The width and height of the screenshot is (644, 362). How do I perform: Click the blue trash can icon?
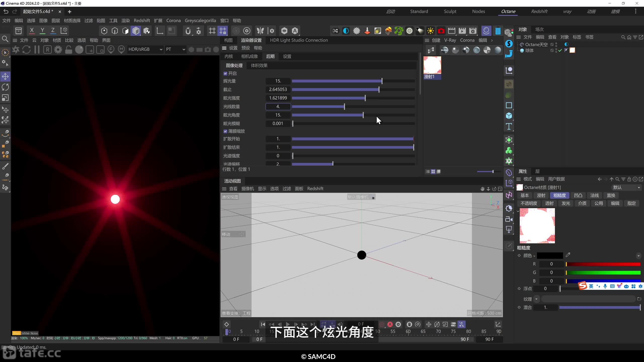498,31
